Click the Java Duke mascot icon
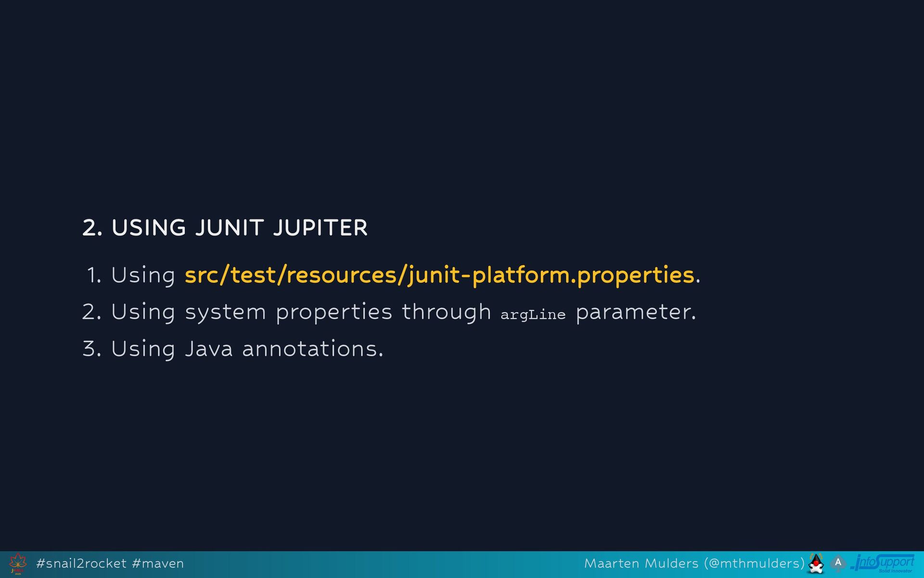Screen dimensions: 924x578 click(x=816, y=564)
